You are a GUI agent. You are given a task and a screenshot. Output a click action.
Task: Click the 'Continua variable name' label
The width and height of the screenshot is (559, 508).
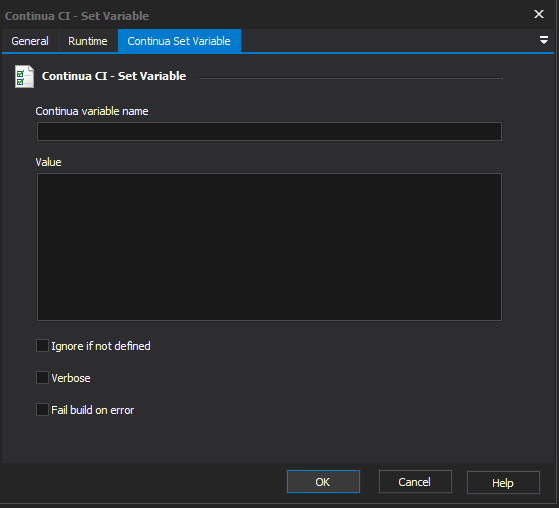click(92, 111)
